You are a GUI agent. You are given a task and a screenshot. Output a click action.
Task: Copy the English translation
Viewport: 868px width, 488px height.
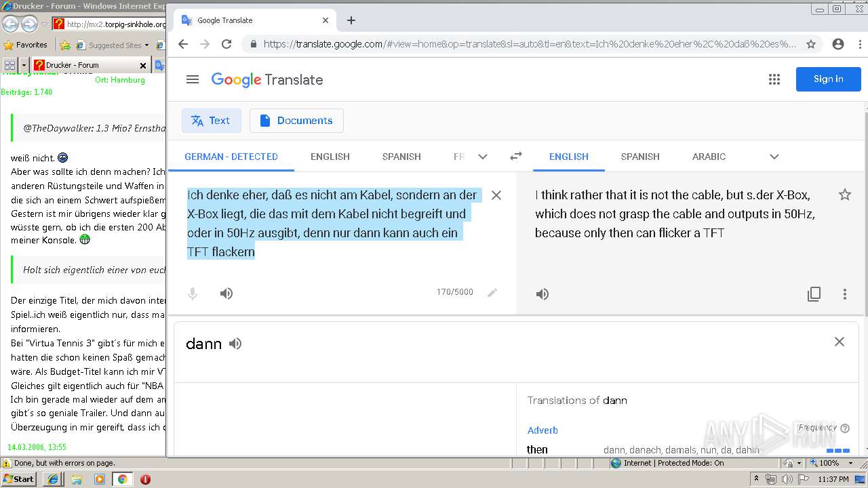[814, 294]
